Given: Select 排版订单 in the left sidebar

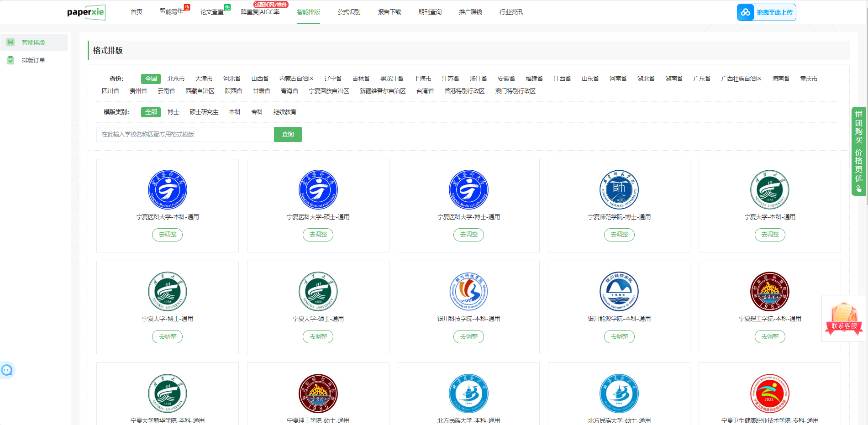Looking at the screenshot, I should click(33, 60).
